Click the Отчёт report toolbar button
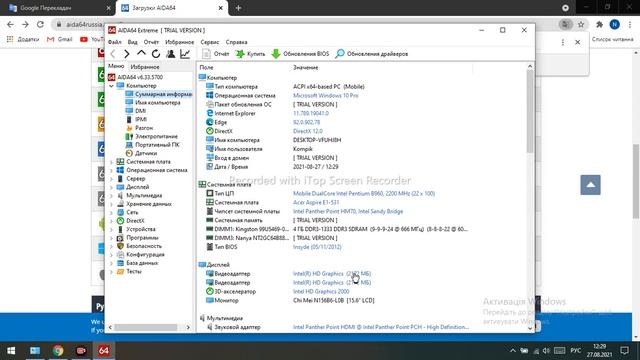The height and width of the screenshot is (360, 640). click(216, 54)
